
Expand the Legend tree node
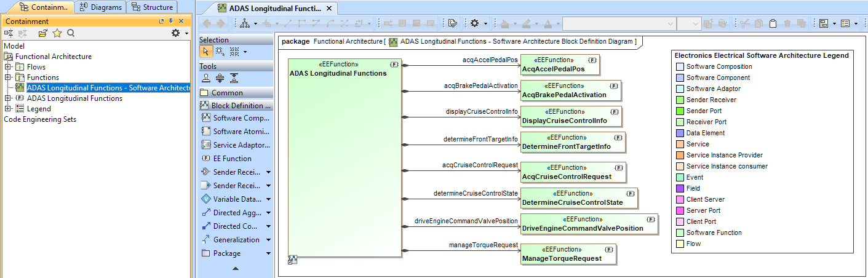click(8, 109)
